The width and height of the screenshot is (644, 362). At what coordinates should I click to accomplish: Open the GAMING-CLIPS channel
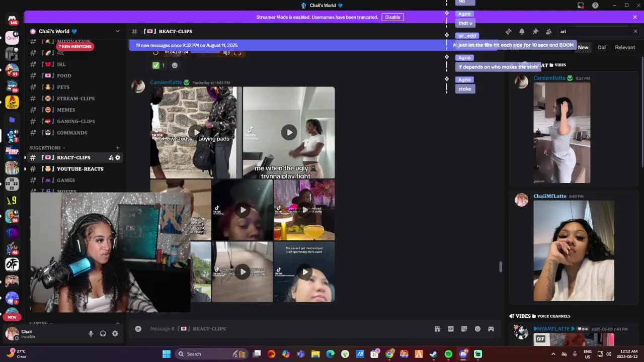(75, 121)
